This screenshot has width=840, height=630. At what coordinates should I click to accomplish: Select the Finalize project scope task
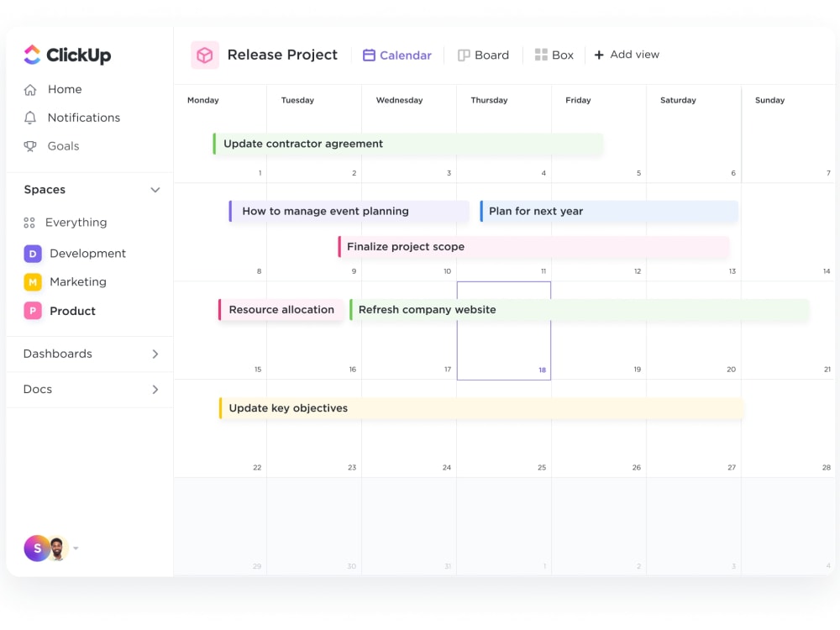click(x=406, y=246)
